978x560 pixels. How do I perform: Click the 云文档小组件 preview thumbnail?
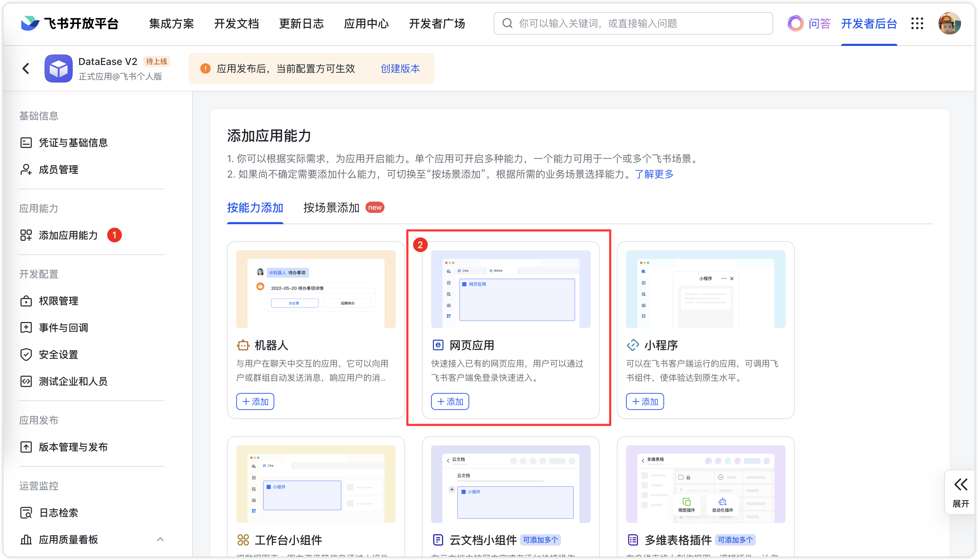tap(511, 484)
